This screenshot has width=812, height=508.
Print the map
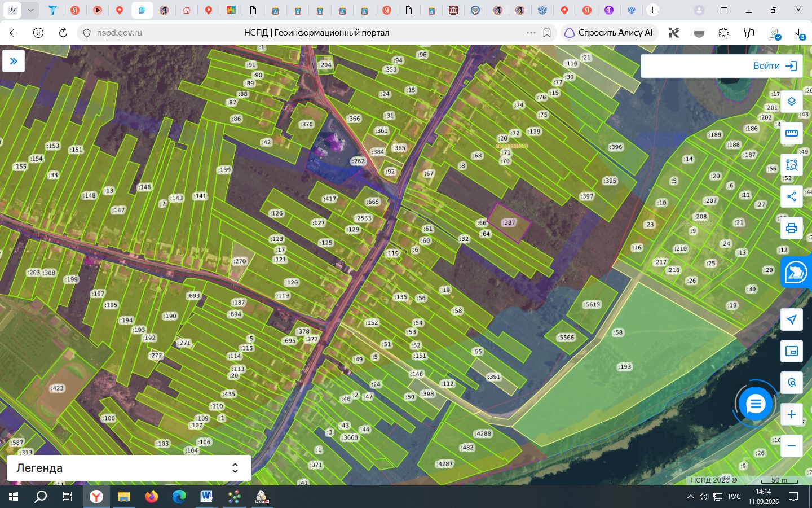(792, 228)
